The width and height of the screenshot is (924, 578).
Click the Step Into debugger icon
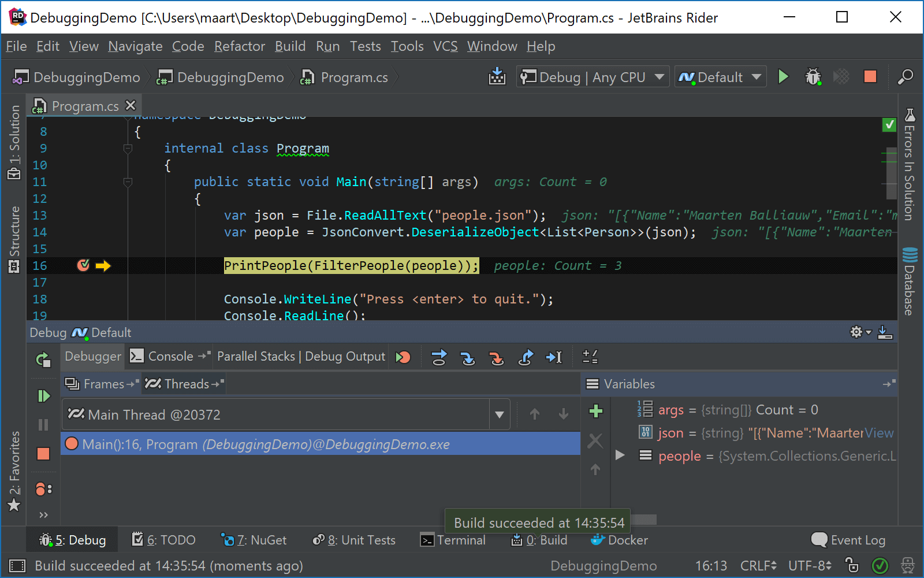pos(468,357)
